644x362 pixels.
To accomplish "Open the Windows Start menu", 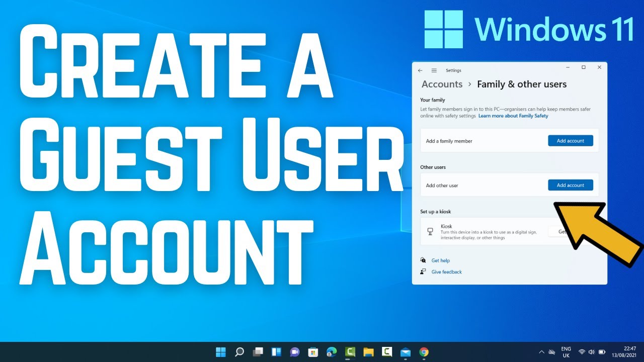I will pyautogui.click(x=221, y=352).
